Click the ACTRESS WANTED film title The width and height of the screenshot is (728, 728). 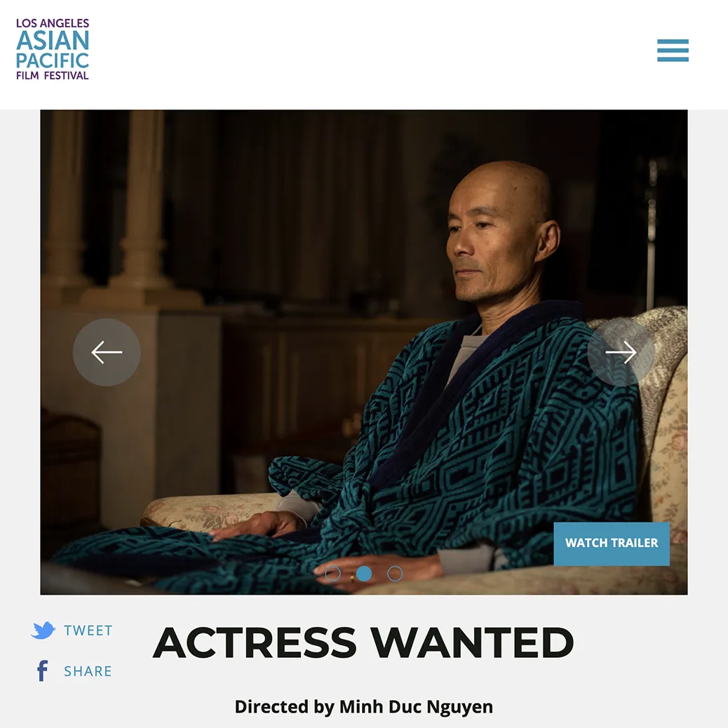[363, 642]
